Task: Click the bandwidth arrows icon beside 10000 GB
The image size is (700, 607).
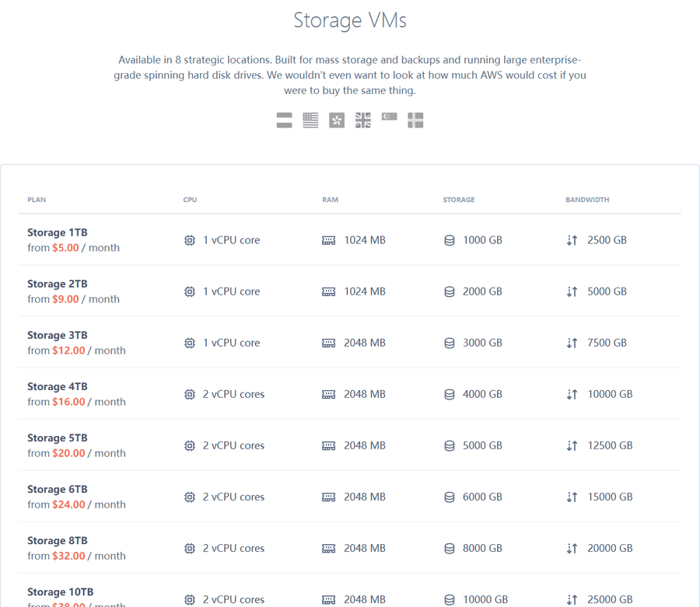Action: 572,394
